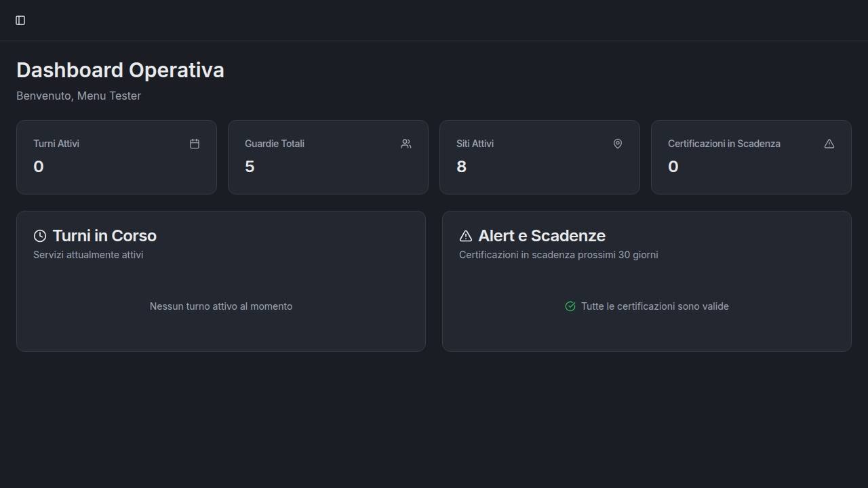Click warning triangle in Certificazioni in Scadenza card
The image size is (868, 488).
coord(829,144)
